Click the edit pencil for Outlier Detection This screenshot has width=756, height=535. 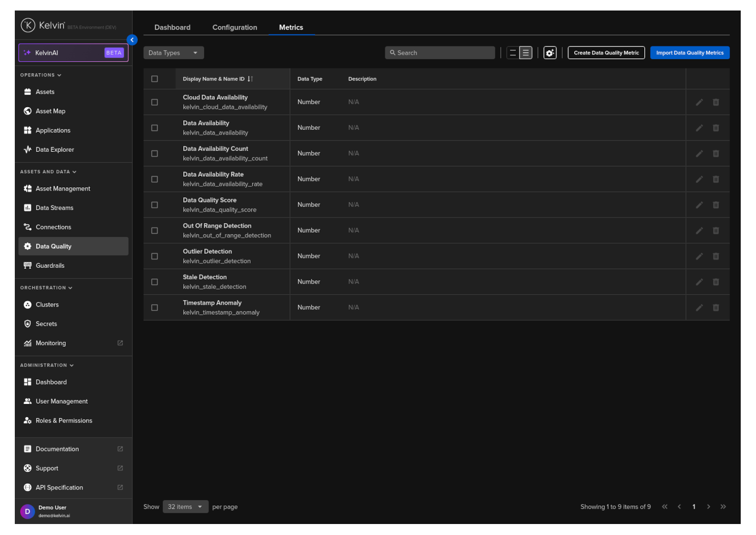[x=699, y=257]
